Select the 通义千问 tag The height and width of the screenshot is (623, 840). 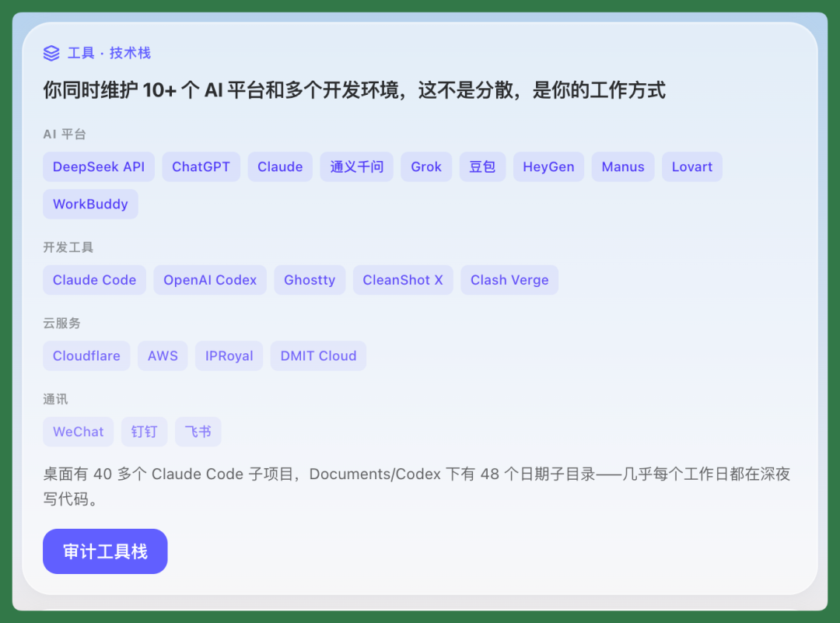[357, 166]
